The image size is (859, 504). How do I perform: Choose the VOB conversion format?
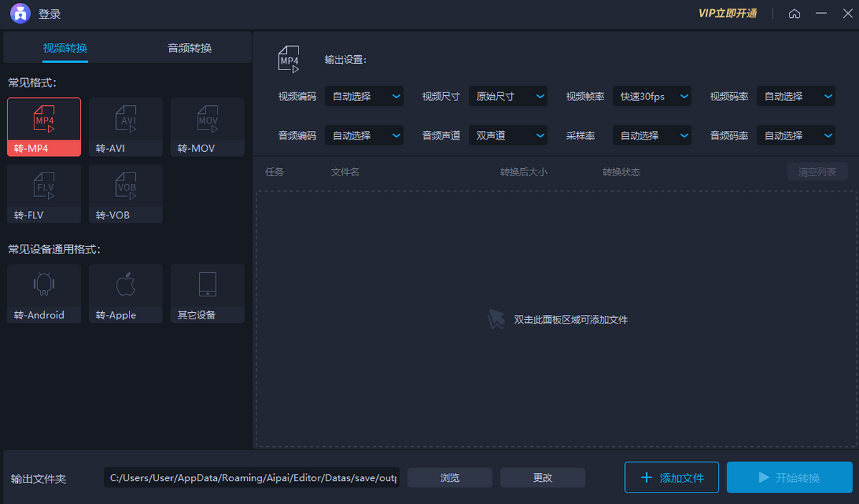(126, 193)
